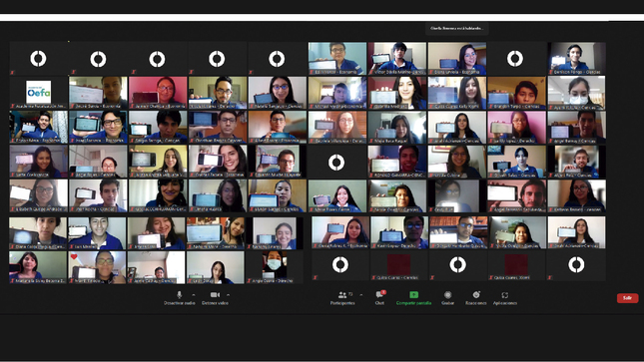Image resolution: width=644 pixels, height=362 pixels.
Task: Click the Participantes text label
Action: pos(342,303)
